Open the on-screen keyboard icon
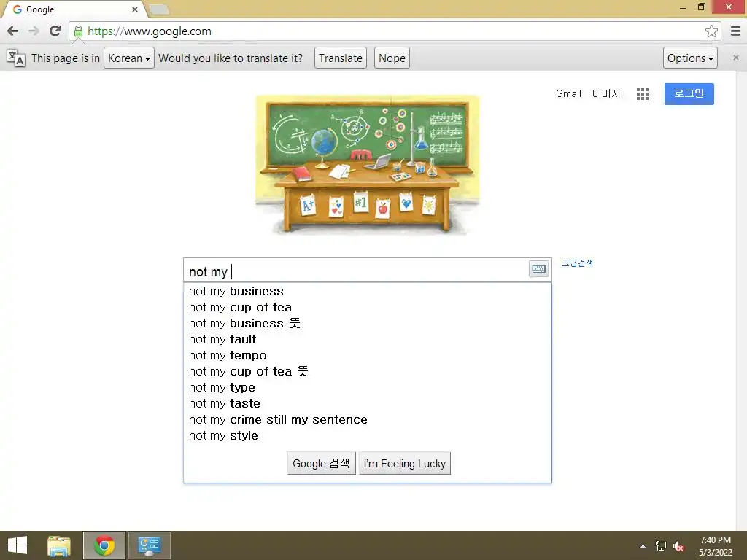Viewport: 747px width, 560px height. [539, 269]
